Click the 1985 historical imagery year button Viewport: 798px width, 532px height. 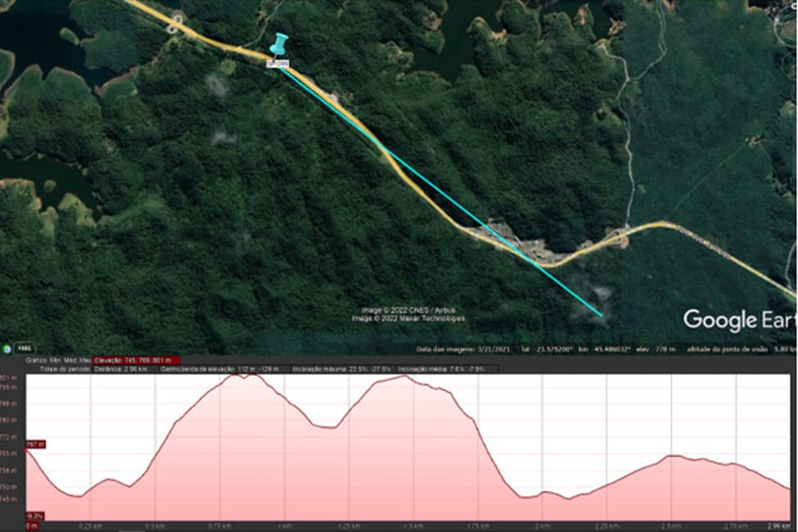point(24,349)
